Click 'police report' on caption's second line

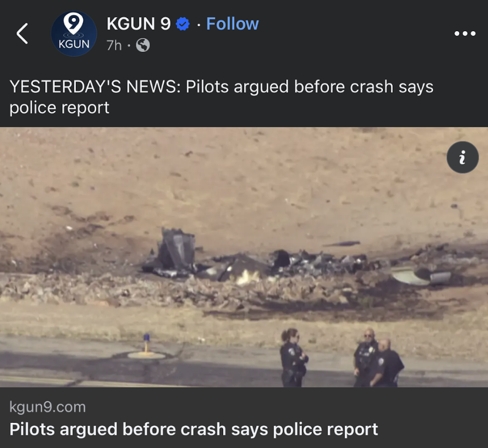coord(59,108)
